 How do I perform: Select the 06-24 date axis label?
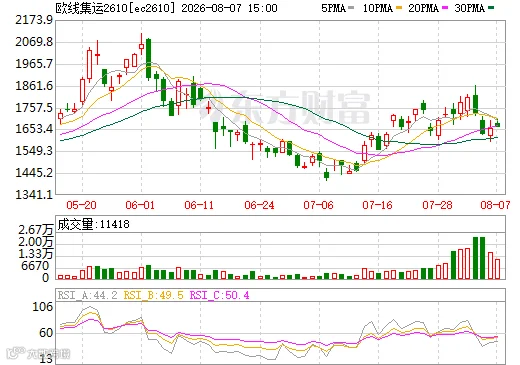point(259,205)
